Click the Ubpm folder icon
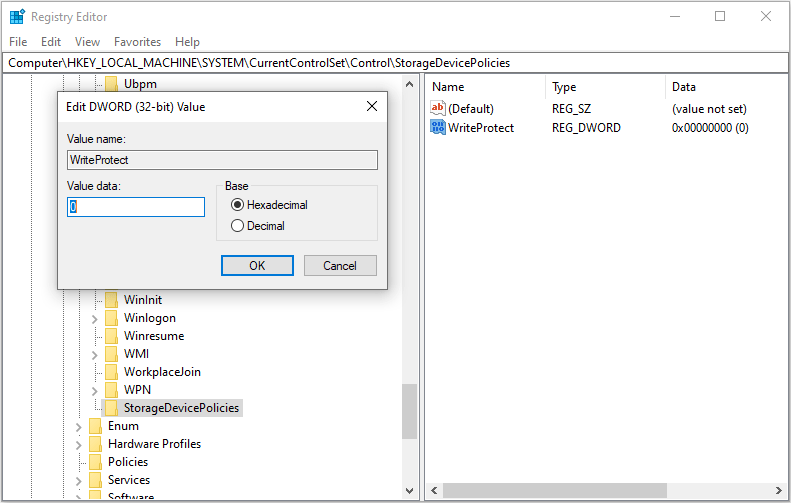 tap(111, 84)
